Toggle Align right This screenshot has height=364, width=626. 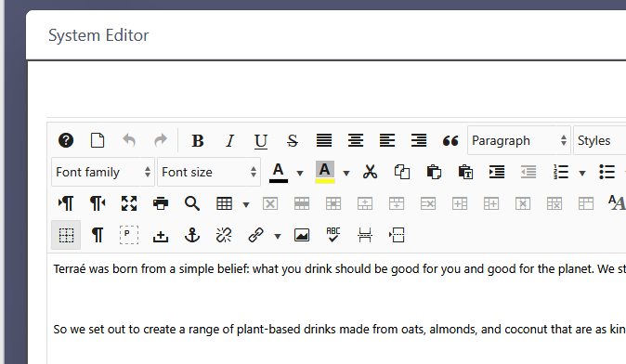tap(419, 140)
